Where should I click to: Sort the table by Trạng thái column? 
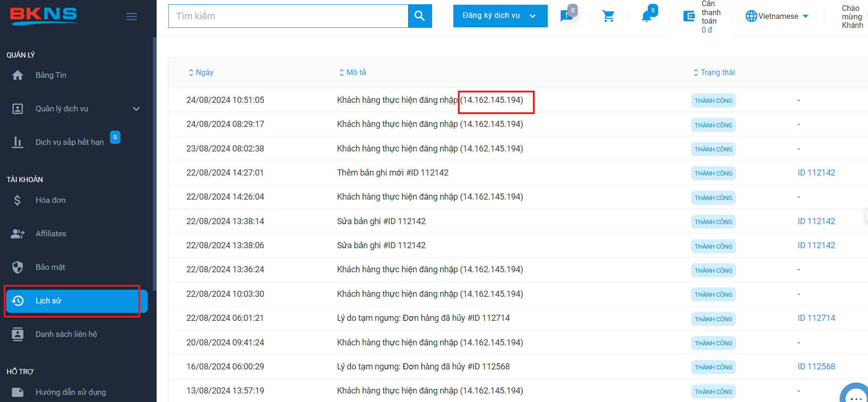[x=714, y=72]
